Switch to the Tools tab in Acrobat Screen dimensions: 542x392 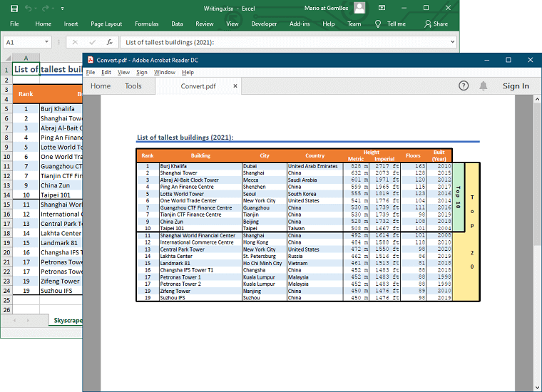133,86
